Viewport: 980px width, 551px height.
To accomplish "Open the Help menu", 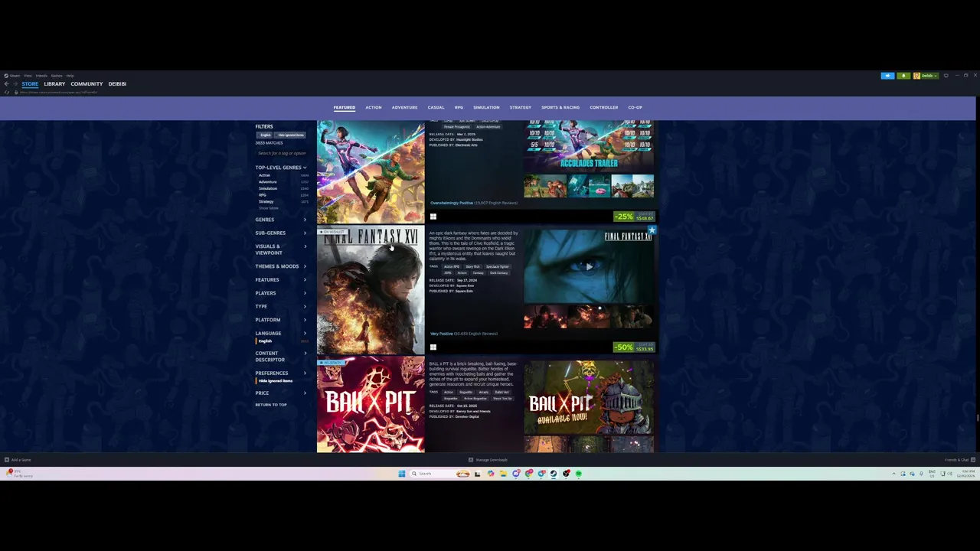I will (70, 76).
